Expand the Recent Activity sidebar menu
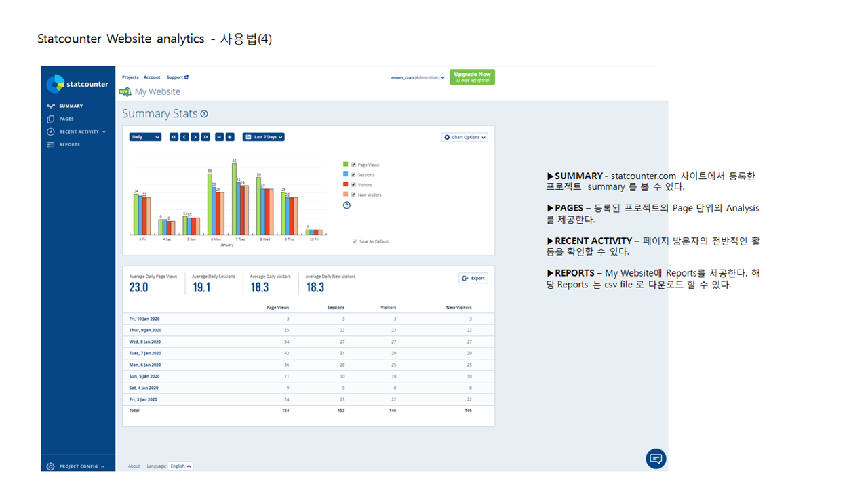Viewport: 868px width, 488px height. point(76,131)
